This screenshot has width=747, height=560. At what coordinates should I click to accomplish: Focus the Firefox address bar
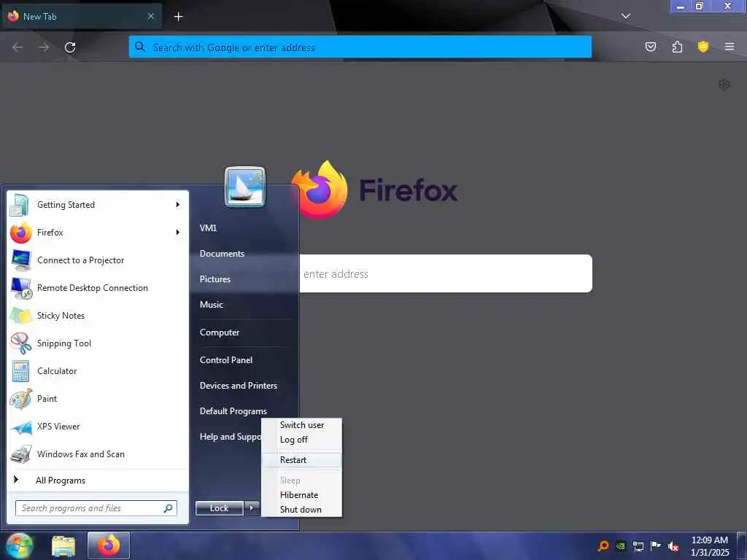[360, 47]
